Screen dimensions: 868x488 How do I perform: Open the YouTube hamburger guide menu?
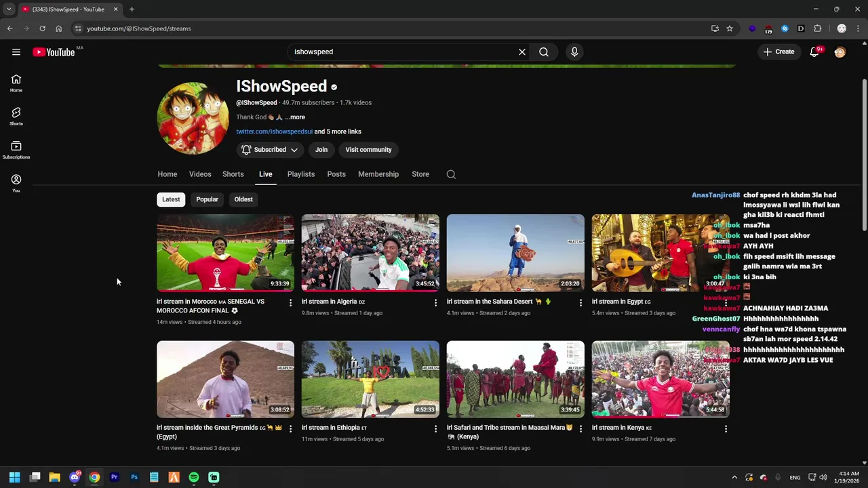pyautogui.click(x=16, y=52)
